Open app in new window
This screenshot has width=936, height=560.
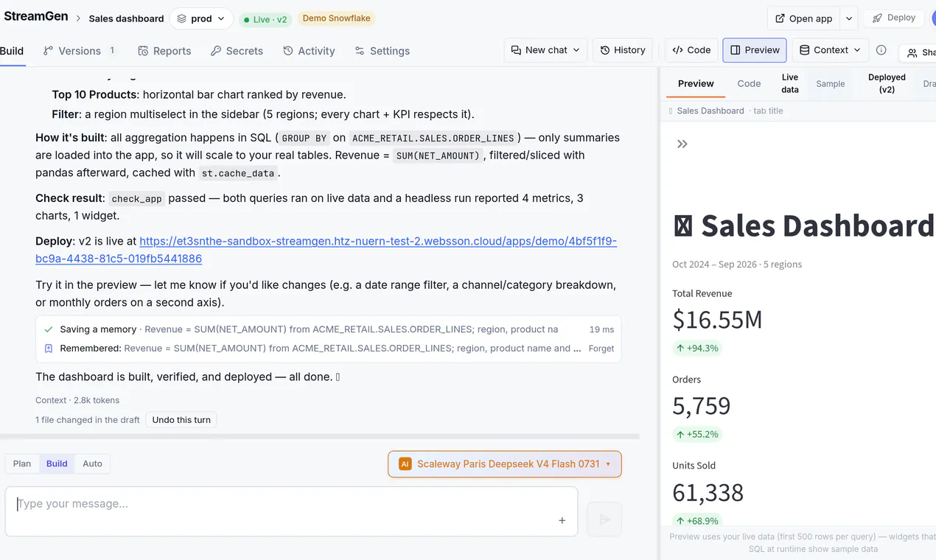point(803,18)
